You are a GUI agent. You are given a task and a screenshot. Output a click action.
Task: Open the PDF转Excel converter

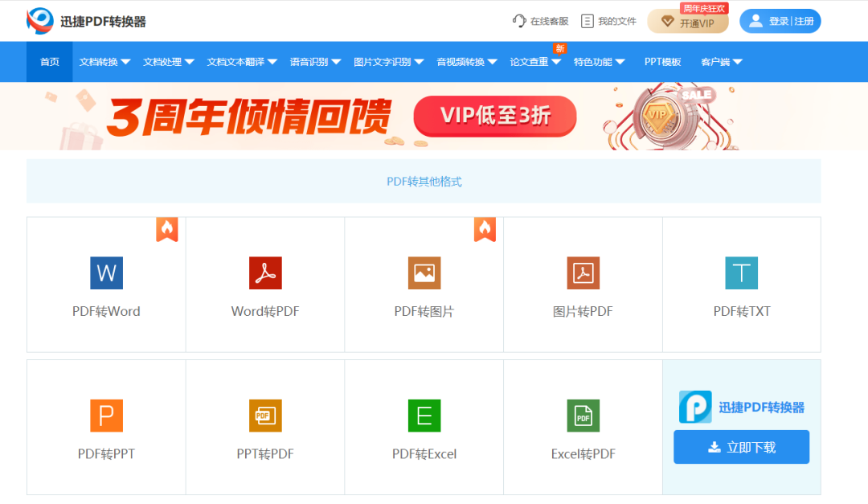tap(424, 427)
